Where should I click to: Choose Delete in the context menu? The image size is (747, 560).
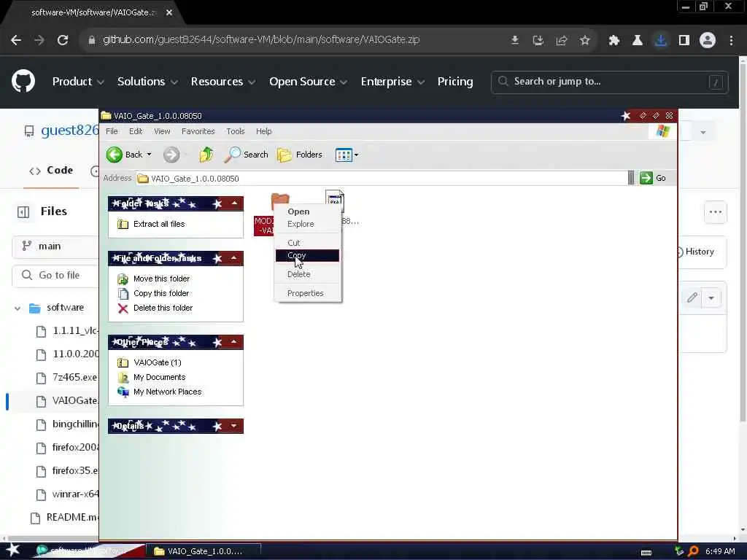[x=307, y=274]
